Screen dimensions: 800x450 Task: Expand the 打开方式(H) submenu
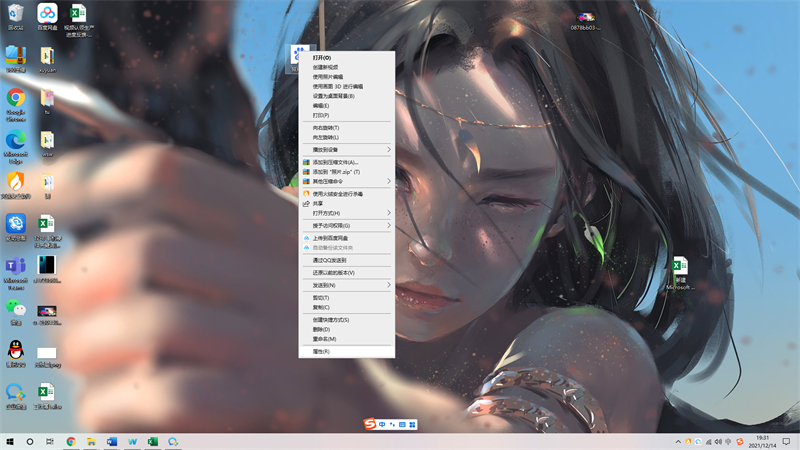click(346, 213)
